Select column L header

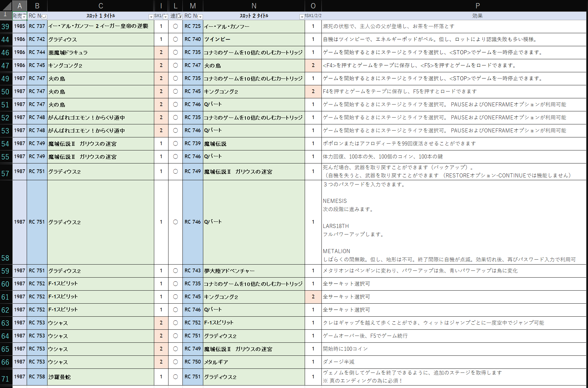(x=175, y=6)
